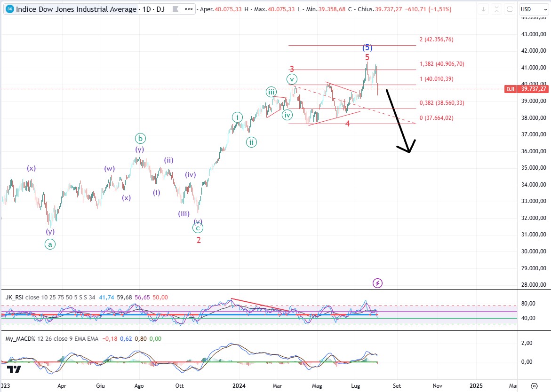The width and height of the screenshot is (551, 392).
Task: Click the red wave 3 label
Action: [x=292, y=69]
